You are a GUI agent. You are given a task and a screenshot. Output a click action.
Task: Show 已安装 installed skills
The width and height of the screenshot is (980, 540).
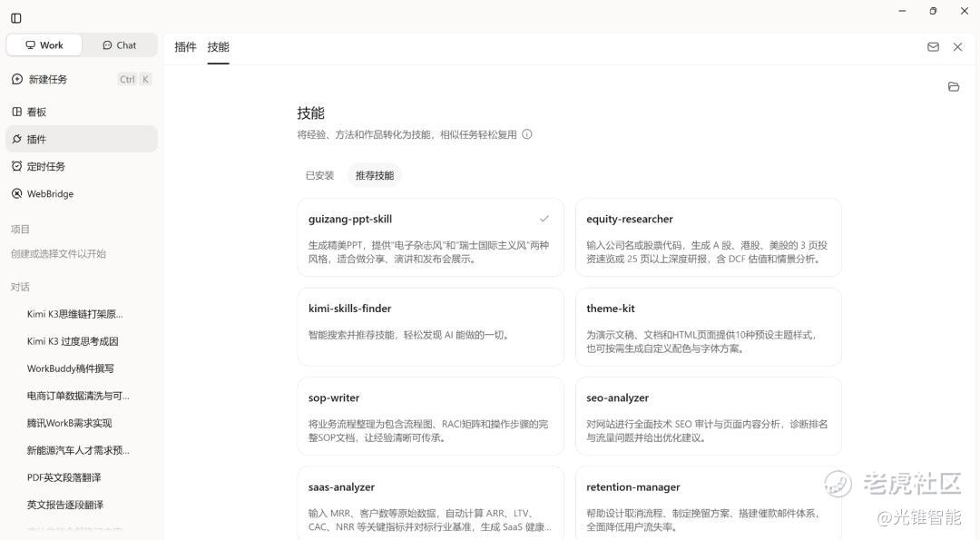click(x=320, y=176)
